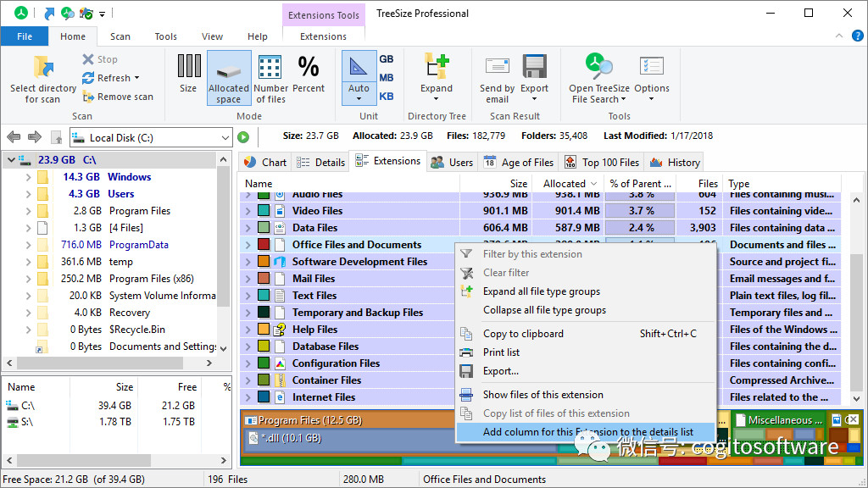Stop the current scan

coord(100,59)
